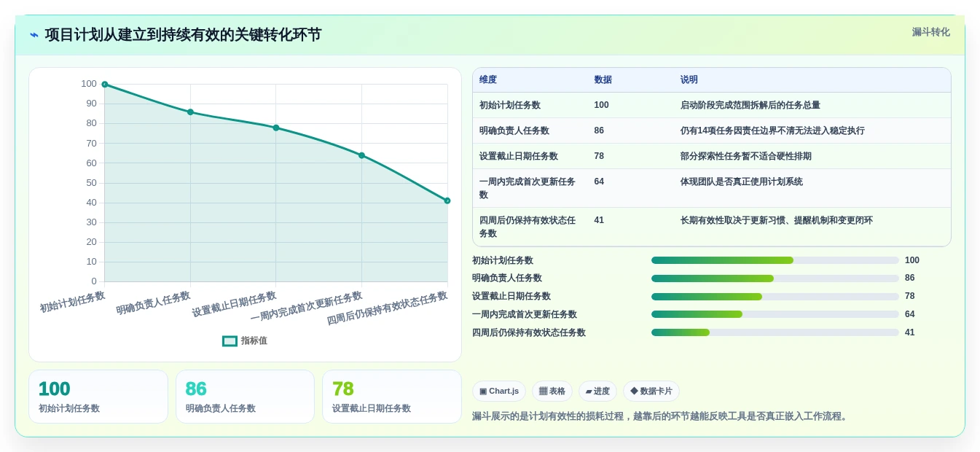980x452 pixels.
Task: Click the description 部分探索性任务暂不适合硬性排期
Action: 746,156
